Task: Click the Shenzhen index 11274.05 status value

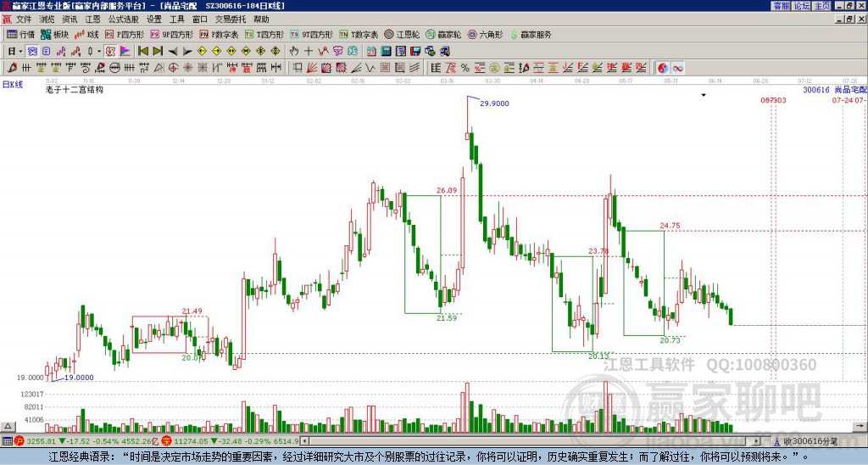Action: [x=192, y=441]
